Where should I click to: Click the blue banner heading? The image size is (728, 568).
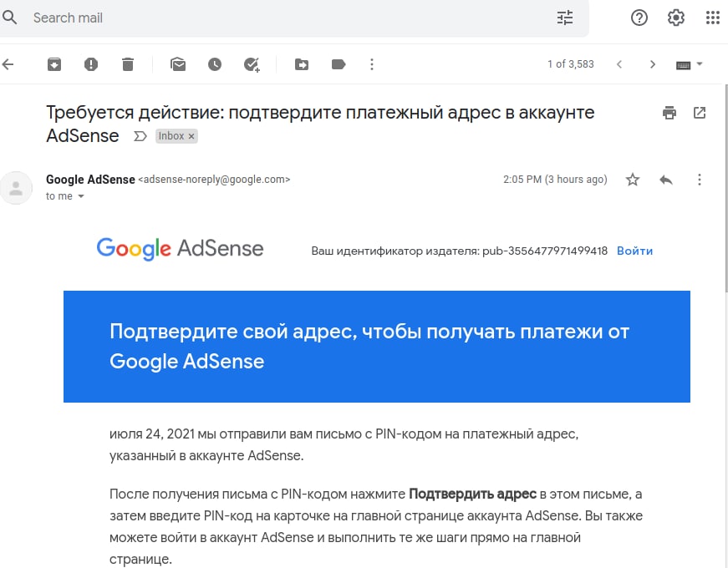click(369, 346)
